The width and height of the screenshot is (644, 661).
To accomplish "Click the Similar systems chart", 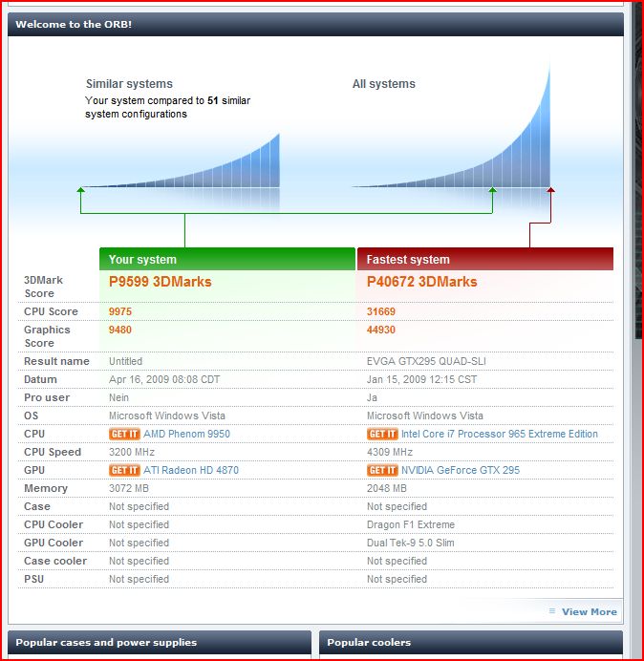I will (x=181, y=160).
